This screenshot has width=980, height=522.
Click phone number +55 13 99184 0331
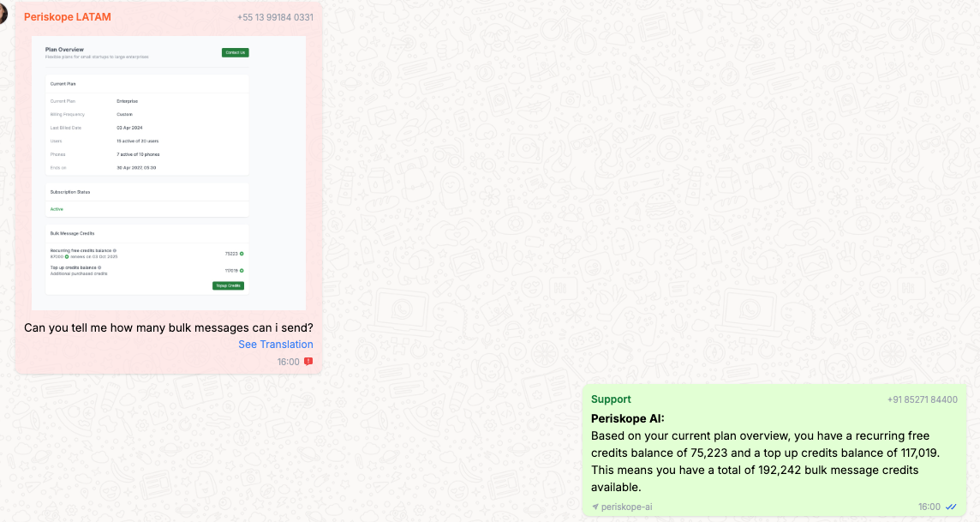coord(275,18)
